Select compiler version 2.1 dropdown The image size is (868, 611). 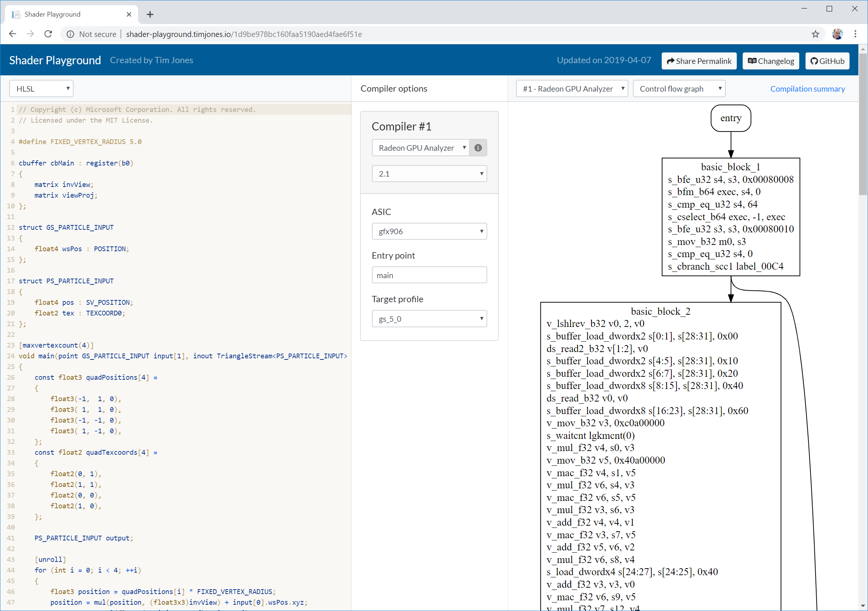point(429,174)
